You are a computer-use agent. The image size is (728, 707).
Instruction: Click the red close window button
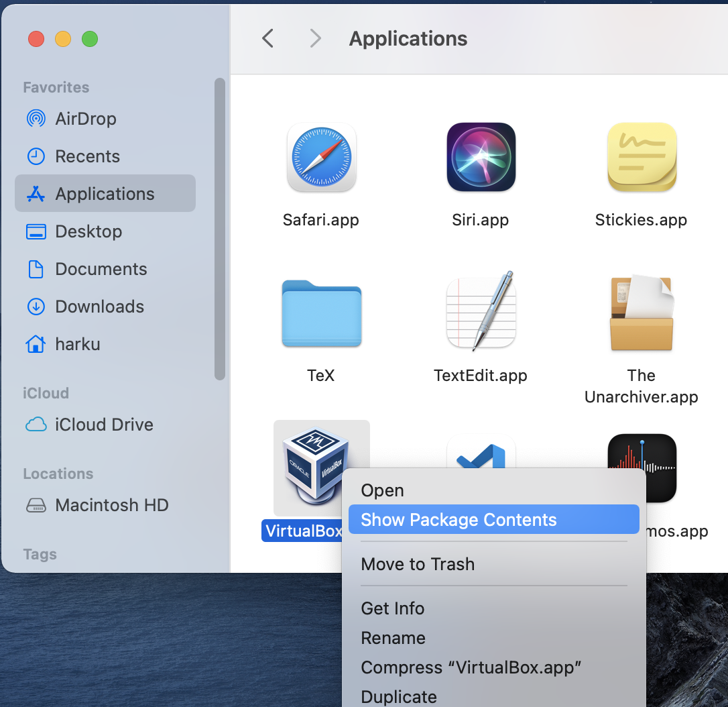pos(36,39)
